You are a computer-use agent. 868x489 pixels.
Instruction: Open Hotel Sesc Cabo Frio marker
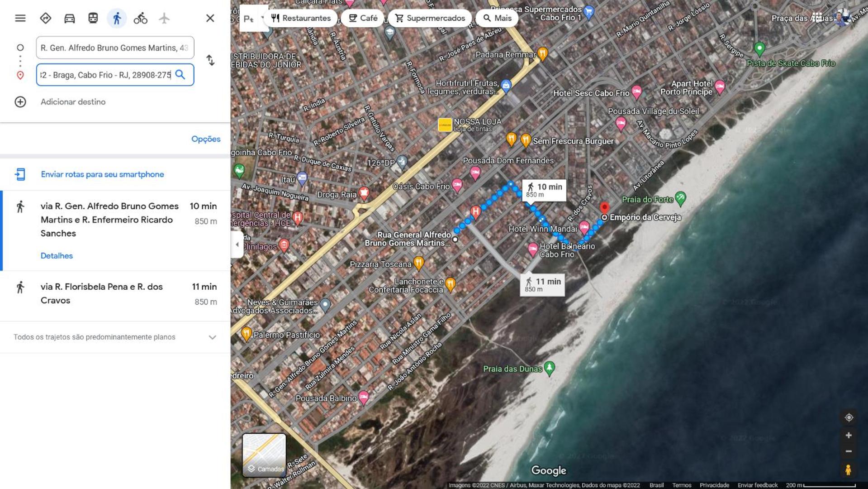[x=636, y=92]
